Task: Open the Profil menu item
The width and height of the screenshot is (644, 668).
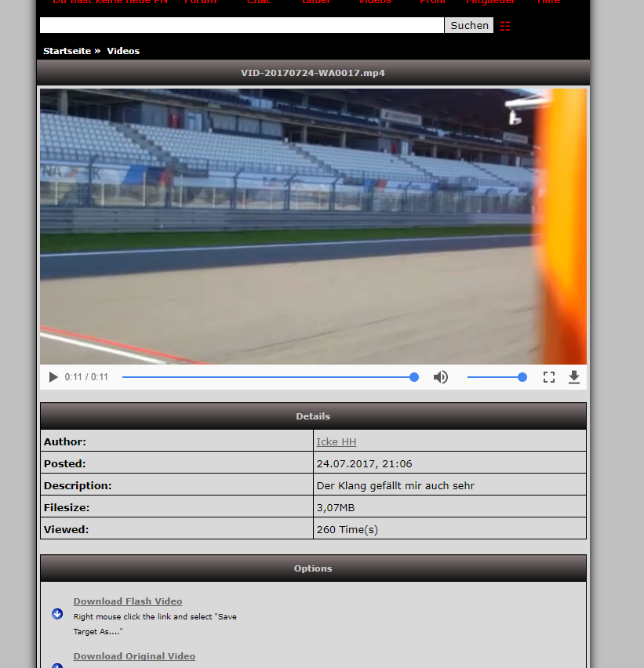Action: [432, 2]
